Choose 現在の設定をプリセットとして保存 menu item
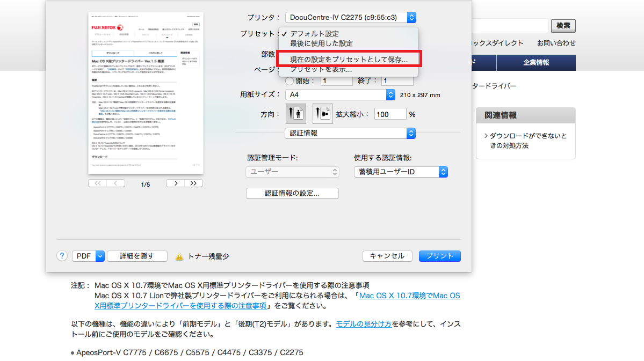The image size is (644, 361). pyautogui.click(x=349, y=60)
